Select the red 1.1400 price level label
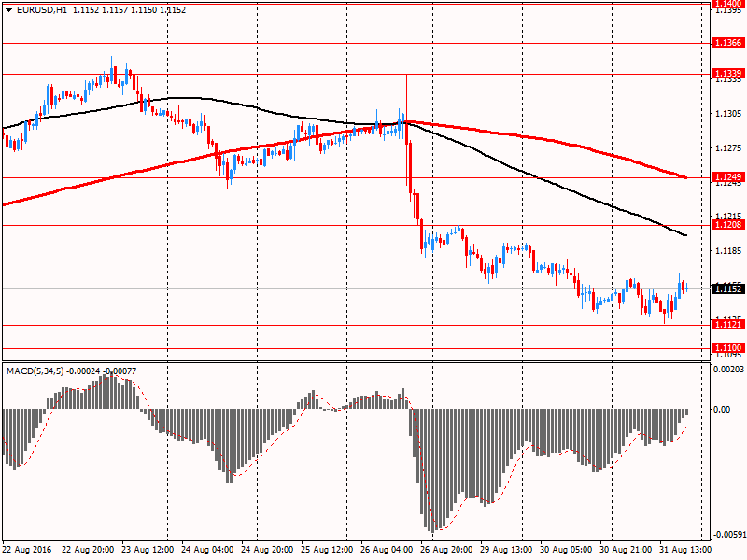 point(727,4)
